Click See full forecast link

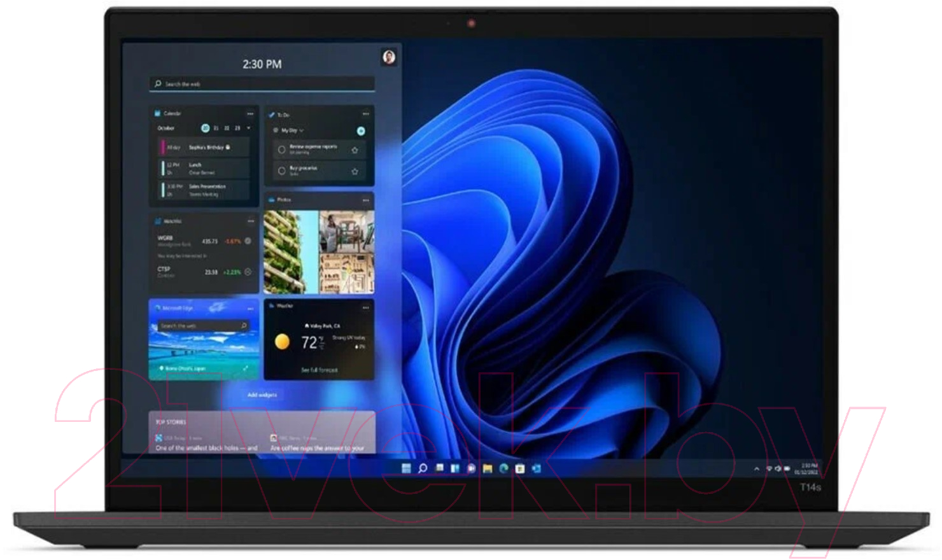(x=320, y=370)
